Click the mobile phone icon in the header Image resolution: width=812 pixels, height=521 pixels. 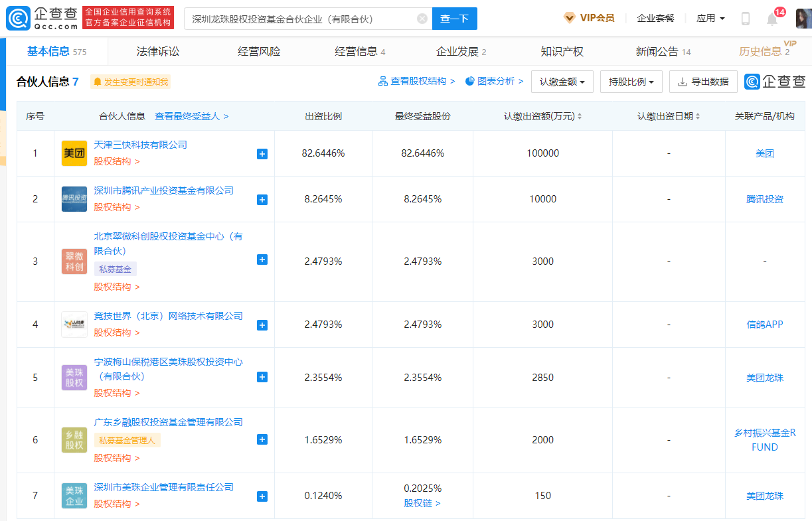(746, 19)
